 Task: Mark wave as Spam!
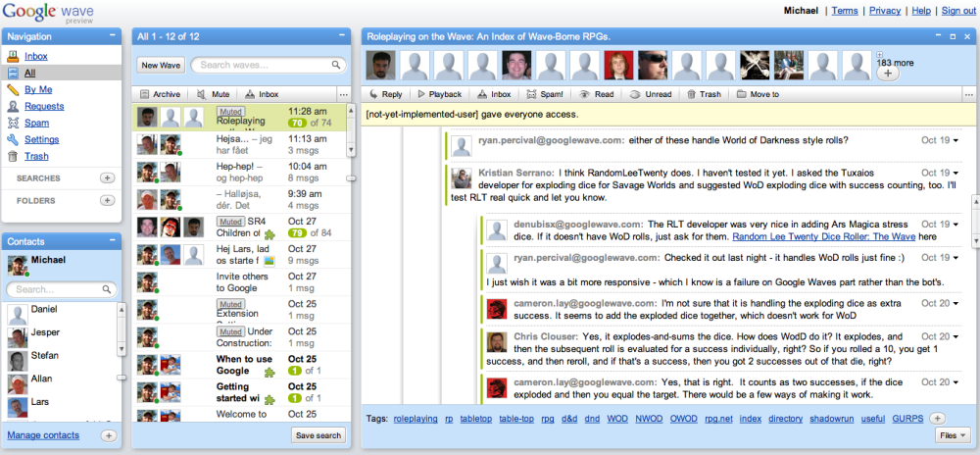click(x=544, y=94)
